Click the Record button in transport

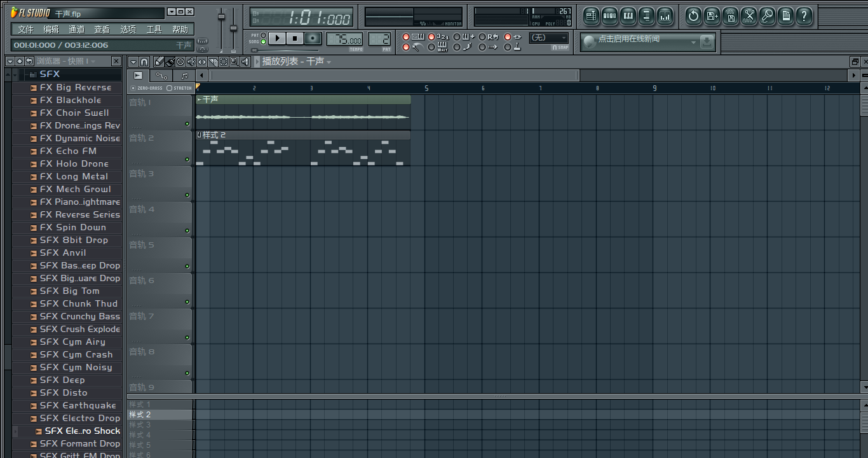click(312, 39)
